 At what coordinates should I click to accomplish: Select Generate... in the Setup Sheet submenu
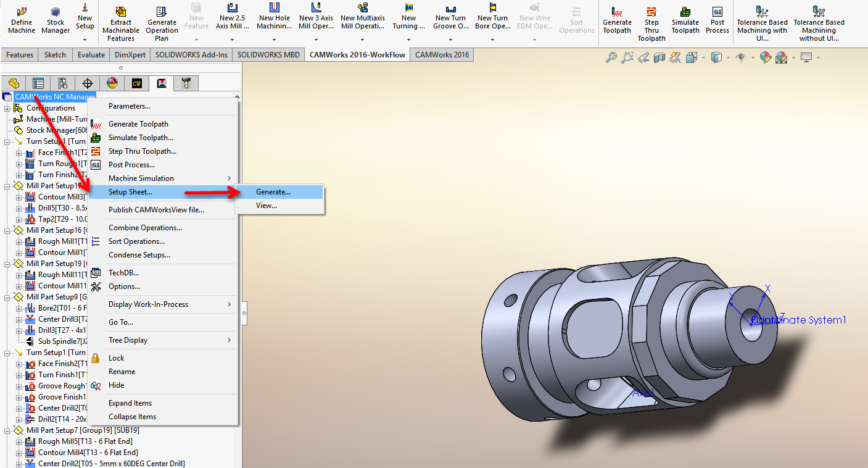pos(273,192)
